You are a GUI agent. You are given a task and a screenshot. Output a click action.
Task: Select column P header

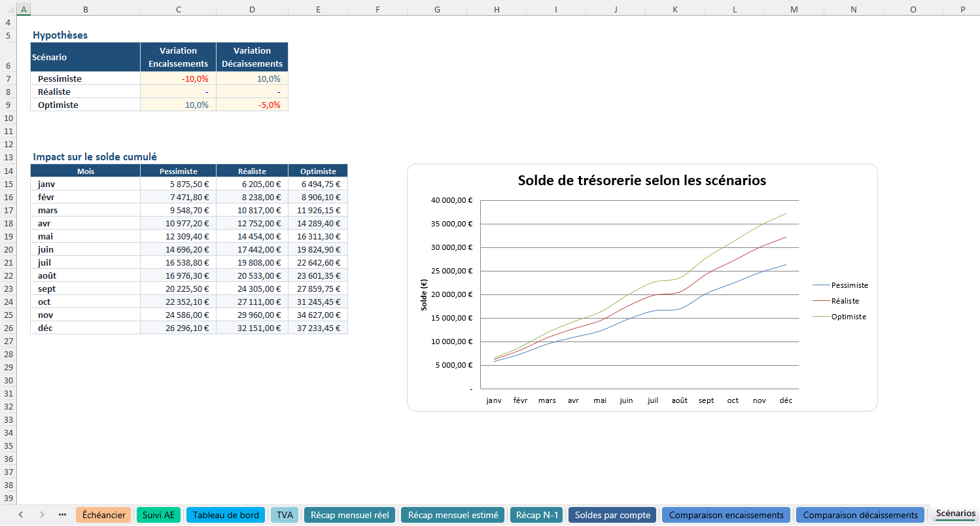coord(961,9)
